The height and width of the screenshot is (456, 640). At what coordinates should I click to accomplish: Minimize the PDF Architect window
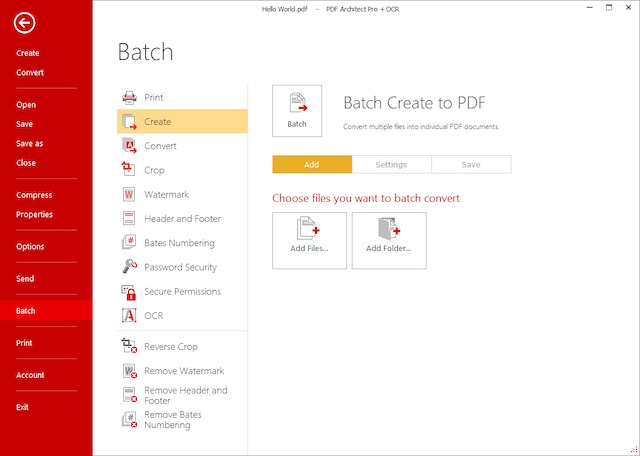pos(590,8)
